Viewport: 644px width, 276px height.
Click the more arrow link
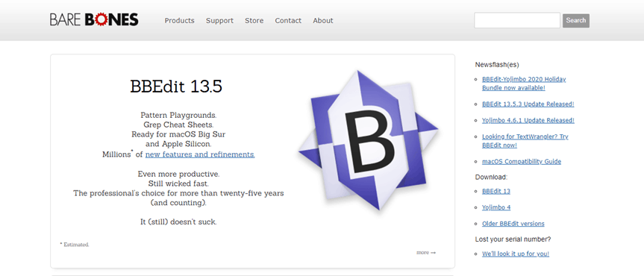point(426,253)
